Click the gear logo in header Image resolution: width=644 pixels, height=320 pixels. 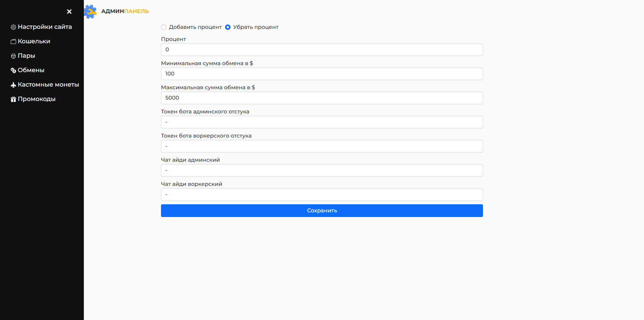click(x=90, y=12)
